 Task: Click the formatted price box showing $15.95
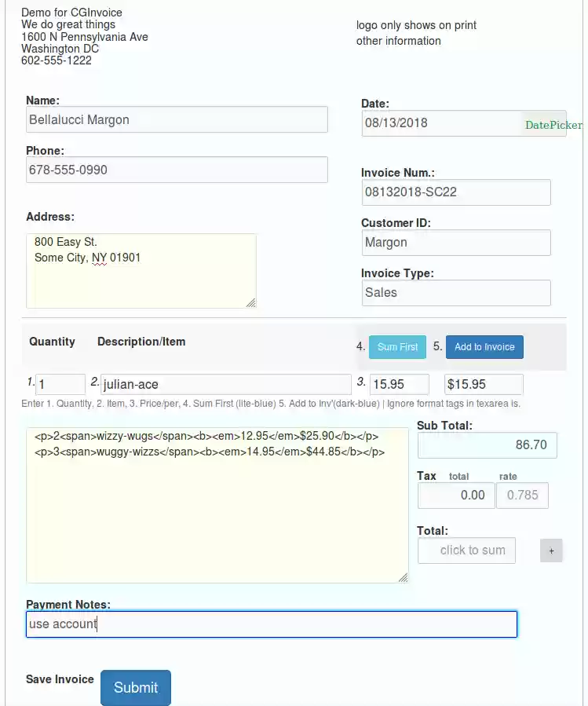[484, 384]
